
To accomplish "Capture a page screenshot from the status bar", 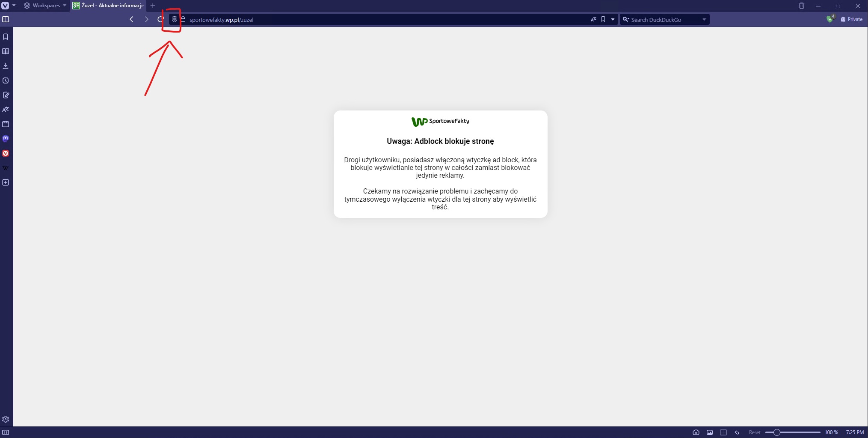I will click(696, 432).
